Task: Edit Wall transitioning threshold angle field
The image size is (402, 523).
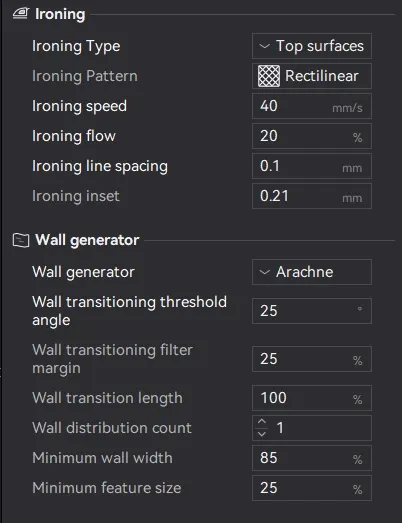Action: click(x=312, y=311)
